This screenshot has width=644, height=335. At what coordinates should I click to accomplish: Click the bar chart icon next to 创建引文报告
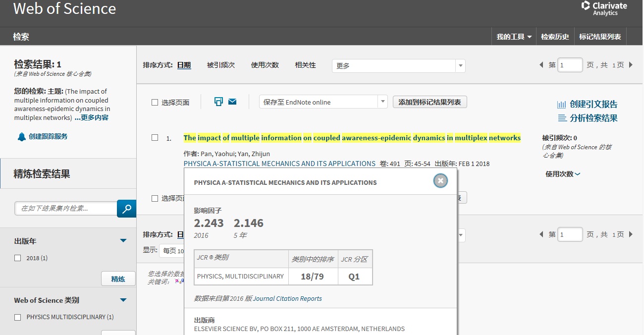pyautogui.click(x=561, y=105)
